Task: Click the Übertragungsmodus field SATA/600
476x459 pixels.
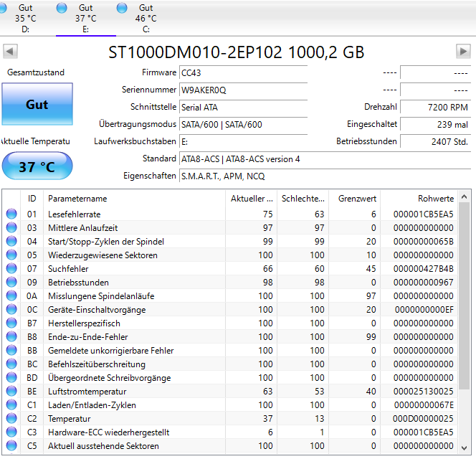Action: click(x=244, y=125)
